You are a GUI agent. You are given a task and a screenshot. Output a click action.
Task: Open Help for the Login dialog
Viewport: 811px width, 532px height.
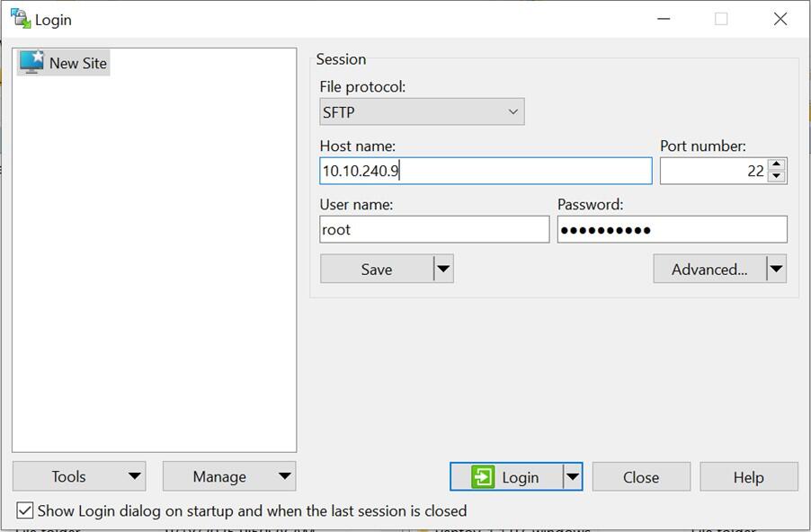748,476
